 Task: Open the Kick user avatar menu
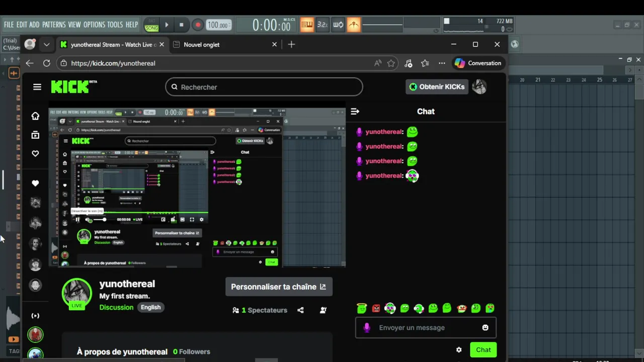point(479,86)
